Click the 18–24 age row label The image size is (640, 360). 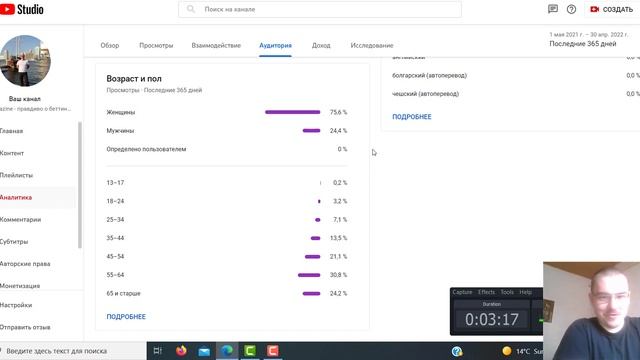[x=115, y=201]
